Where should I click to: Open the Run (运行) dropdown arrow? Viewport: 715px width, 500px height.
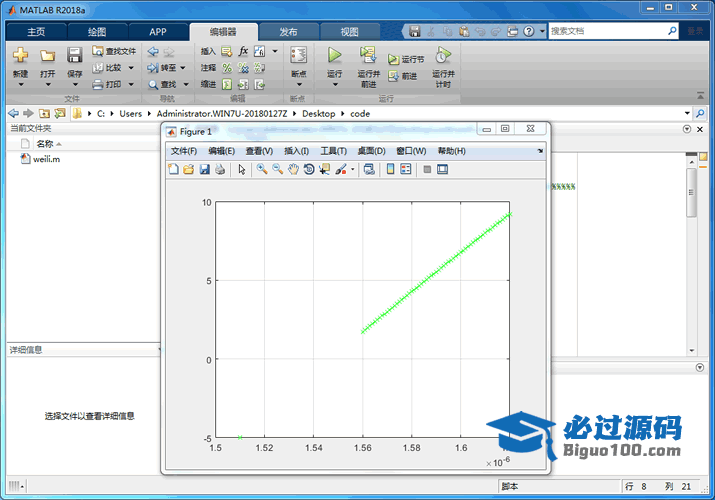(335, 85)
